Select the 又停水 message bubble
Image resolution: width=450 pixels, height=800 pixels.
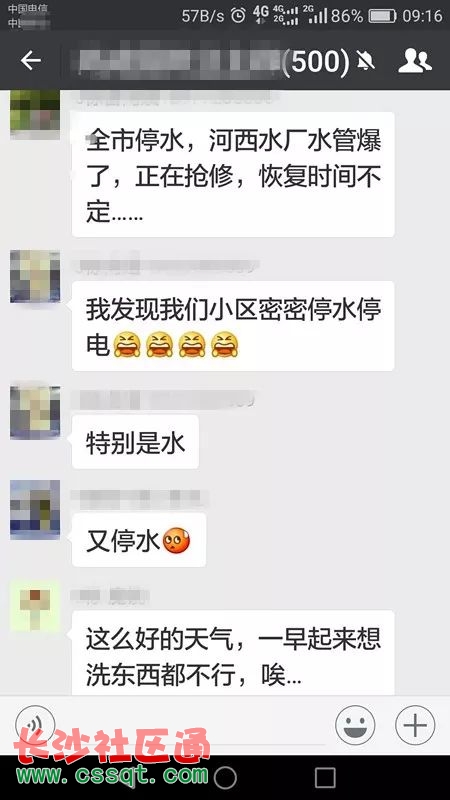139,540
